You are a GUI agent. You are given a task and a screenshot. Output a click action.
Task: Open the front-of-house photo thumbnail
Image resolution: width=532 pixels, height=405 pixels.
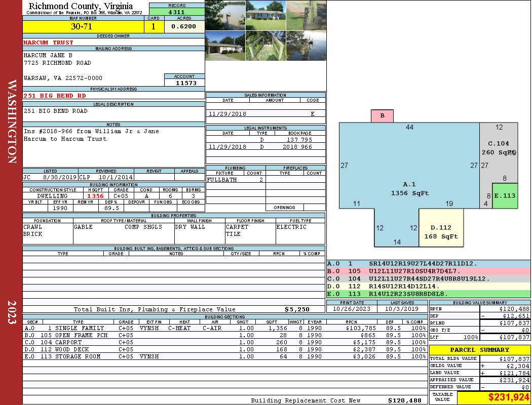pos(265,15)
